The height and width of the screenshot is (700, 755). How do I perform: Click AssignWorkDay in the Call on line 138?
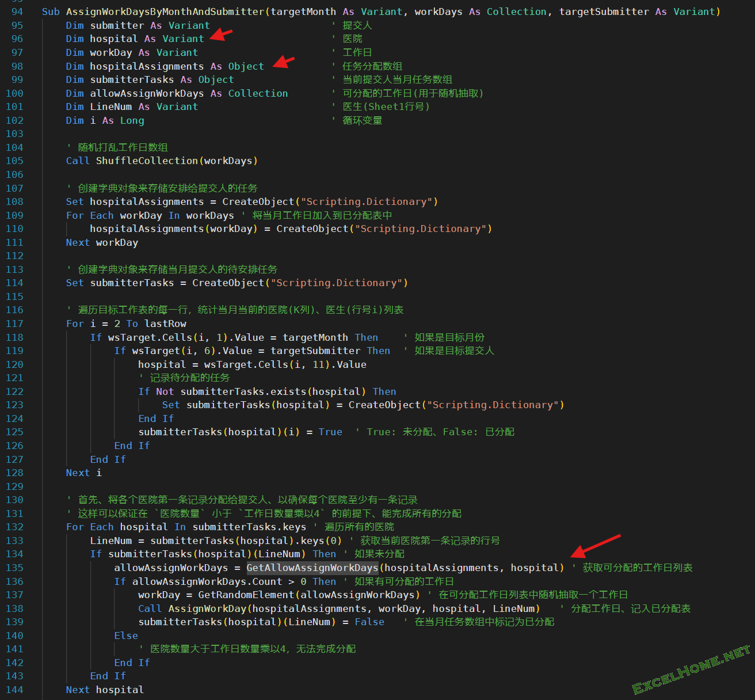207,608
